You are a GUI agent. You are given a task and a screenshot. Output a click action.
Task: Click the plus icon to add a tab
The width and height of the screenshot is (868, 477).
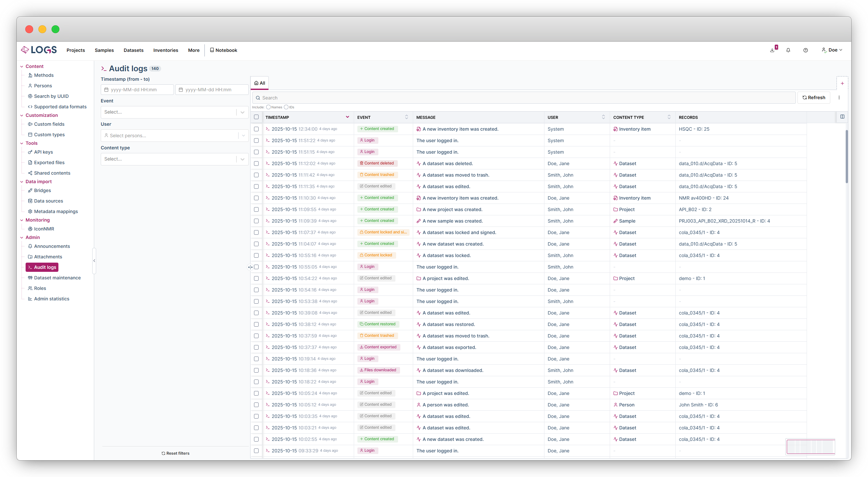842,83
